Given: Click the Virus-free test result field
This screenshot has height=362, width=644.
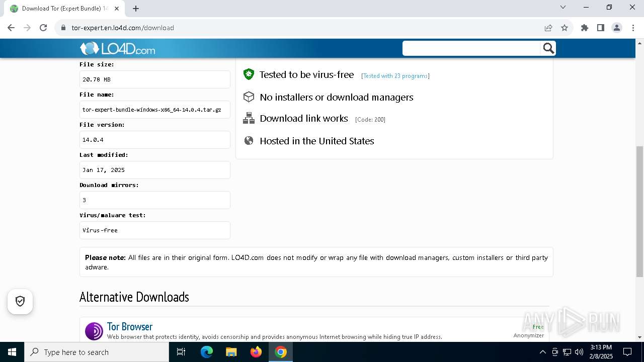Looking at the screenshot, I should pos(155,230).
